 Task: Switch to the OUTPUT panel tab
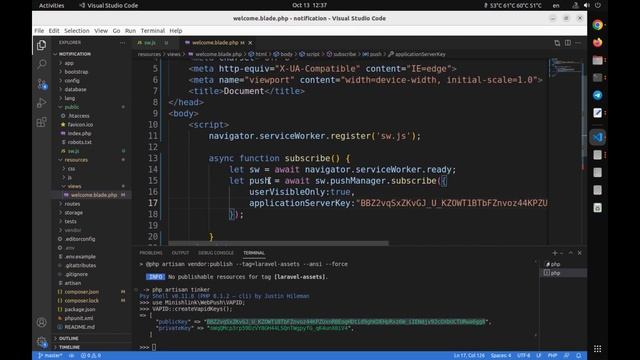[x=180, y=253]
